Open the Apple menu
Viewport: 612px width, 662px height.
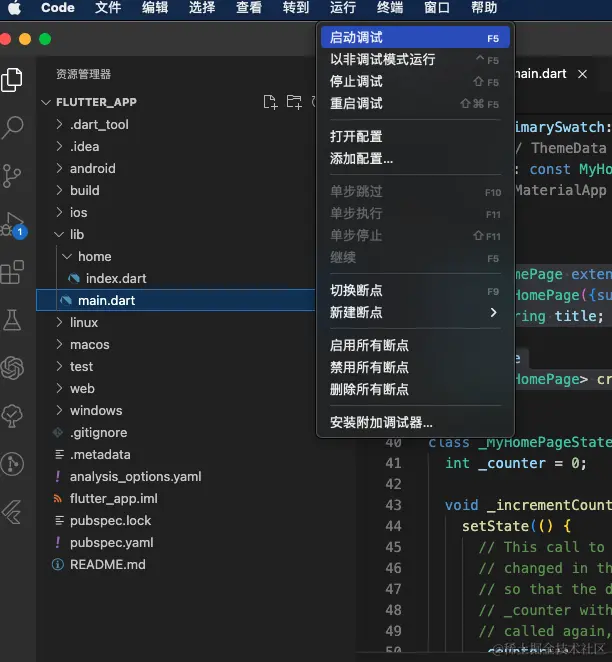pos(15,8)
